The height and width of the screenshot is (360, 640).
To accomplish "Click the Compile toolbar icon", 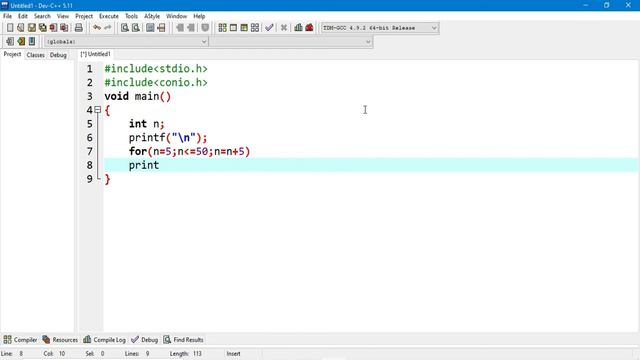I will [x=222, y=28].
